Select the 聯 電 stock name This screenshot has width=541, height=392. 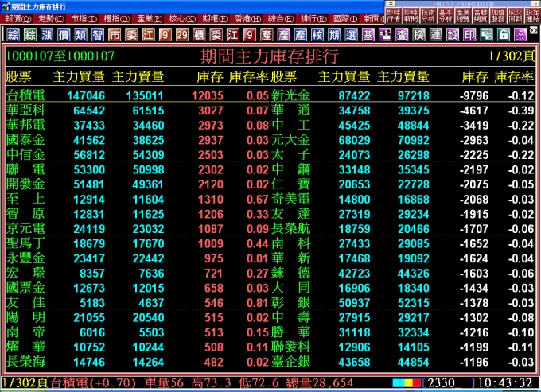pos(26,169)
